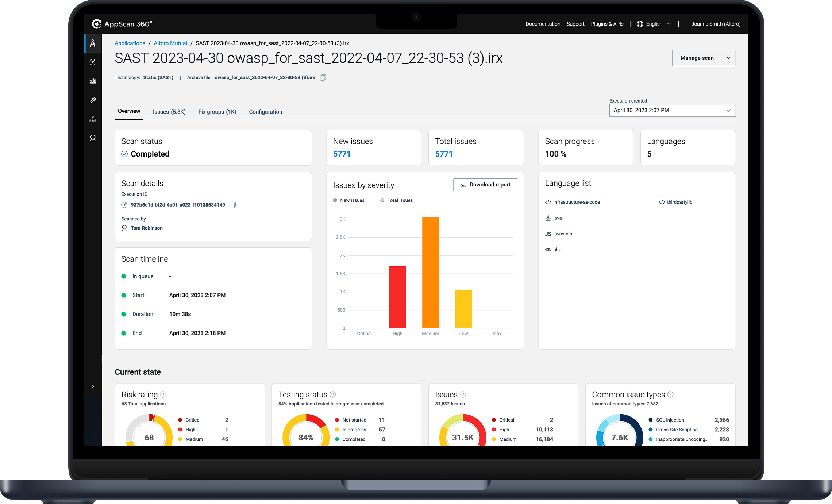The height and width of the screenshot is (504, 832).
Task: Click the user profile sidebar icon
Action: 93,138
